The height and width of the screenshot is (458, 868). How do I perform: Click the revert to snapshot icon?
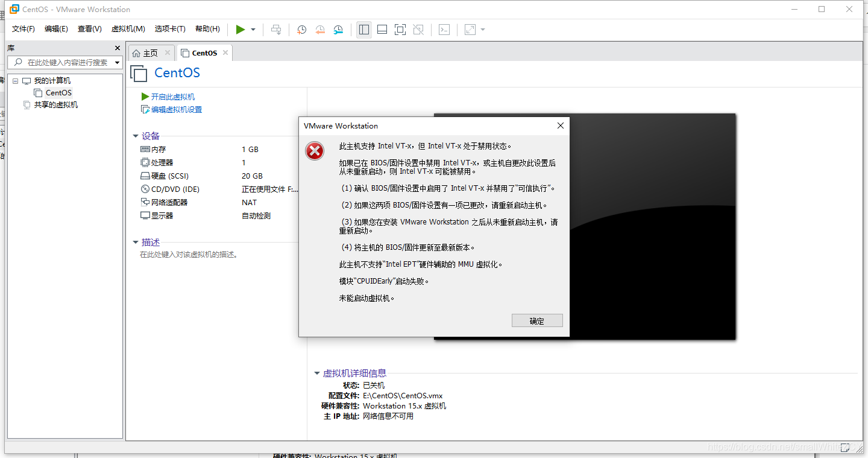point(320,30)
